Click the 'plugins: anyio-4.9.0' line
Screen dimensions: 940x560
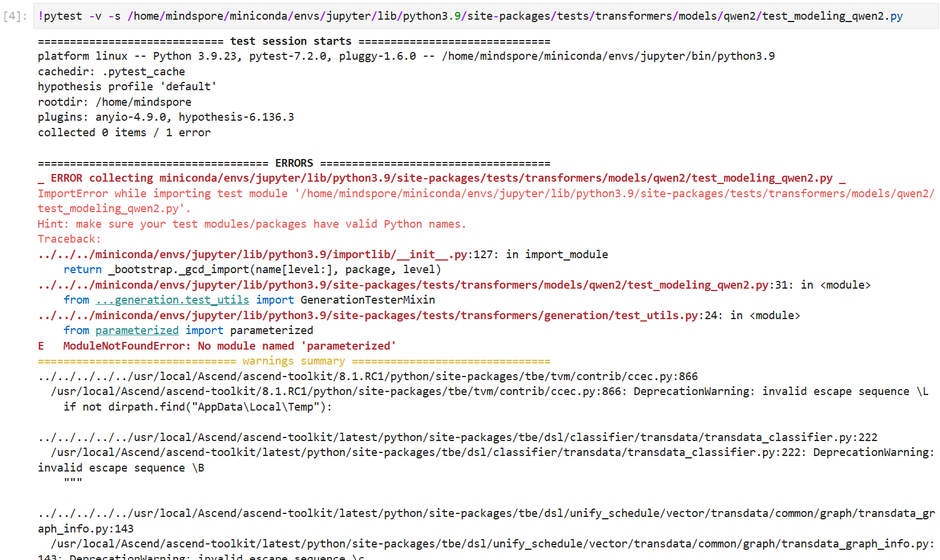coord(166,117)
